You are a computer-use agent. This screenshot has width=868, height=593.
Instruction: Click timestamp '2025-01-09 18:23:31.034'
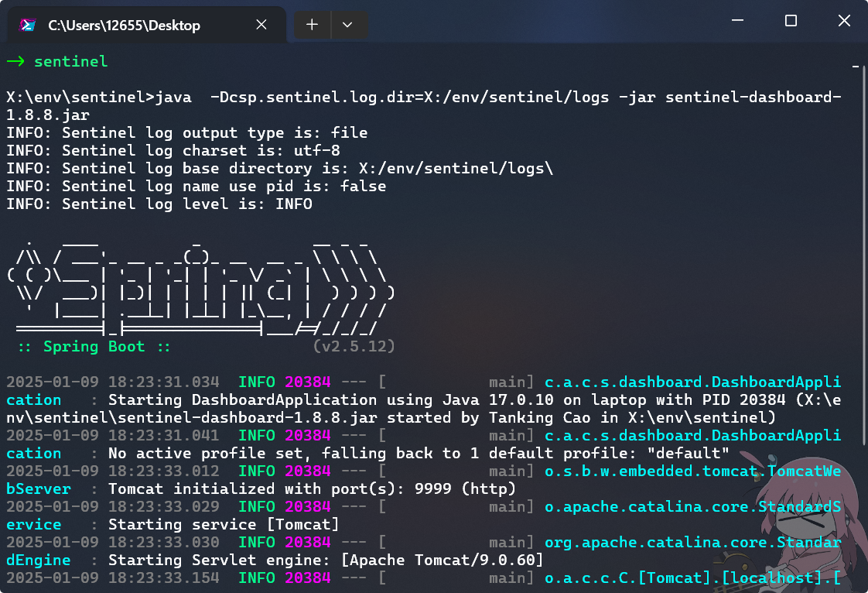click(x=113, y=382)
